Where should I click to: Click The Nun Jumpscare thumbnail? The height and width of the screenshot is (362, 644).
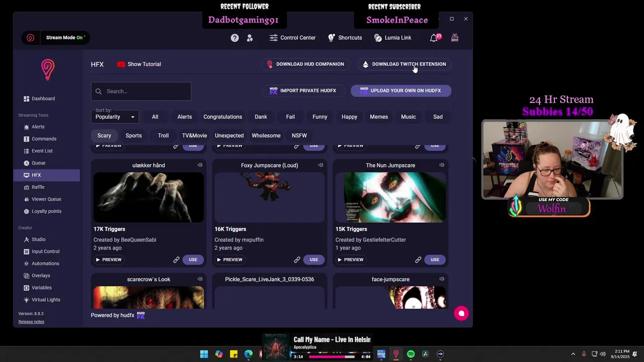pos(390,197)
